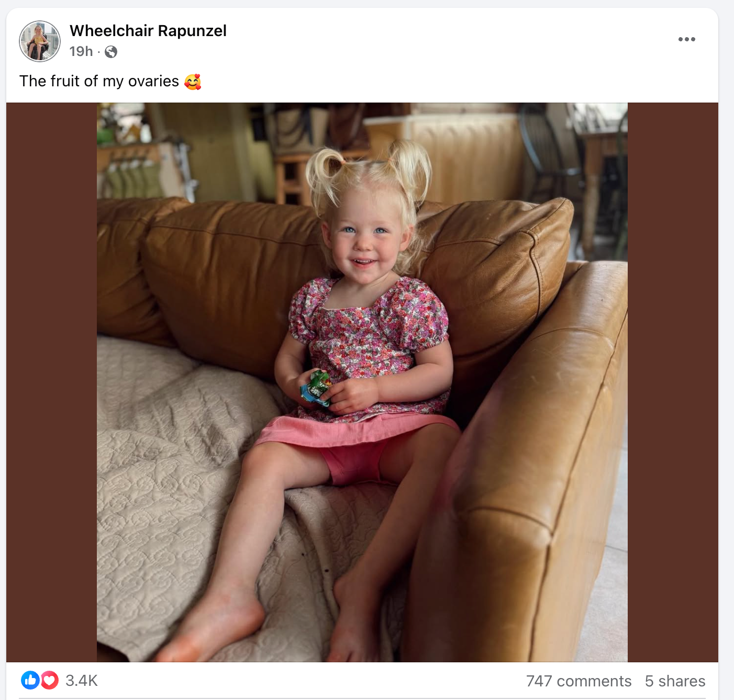
Task: View the 3.4K reactions list
Action: click(82, 681)
